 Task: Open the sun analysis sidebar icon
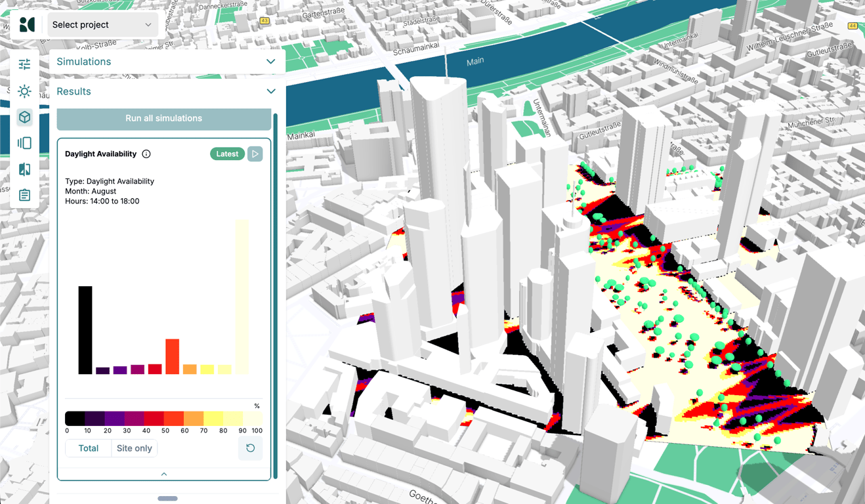(x=24, y=91)
